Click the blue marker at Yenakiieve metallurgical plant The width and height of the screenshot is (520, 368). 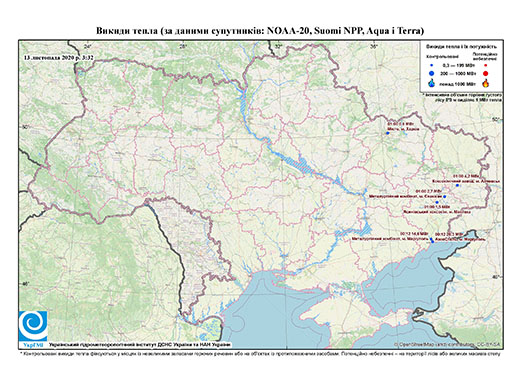[445, 197]
